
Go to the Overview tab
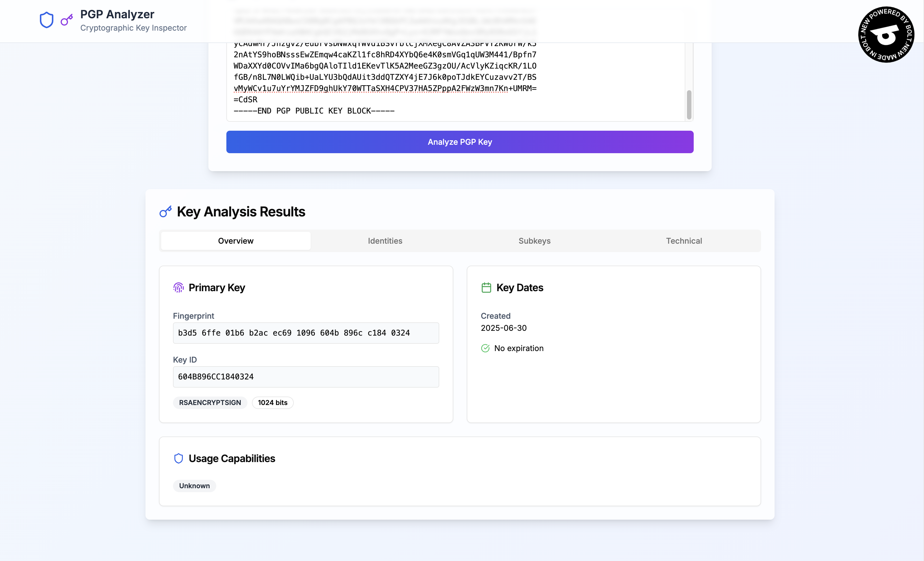pyautogui.click(x=236, y=241)
